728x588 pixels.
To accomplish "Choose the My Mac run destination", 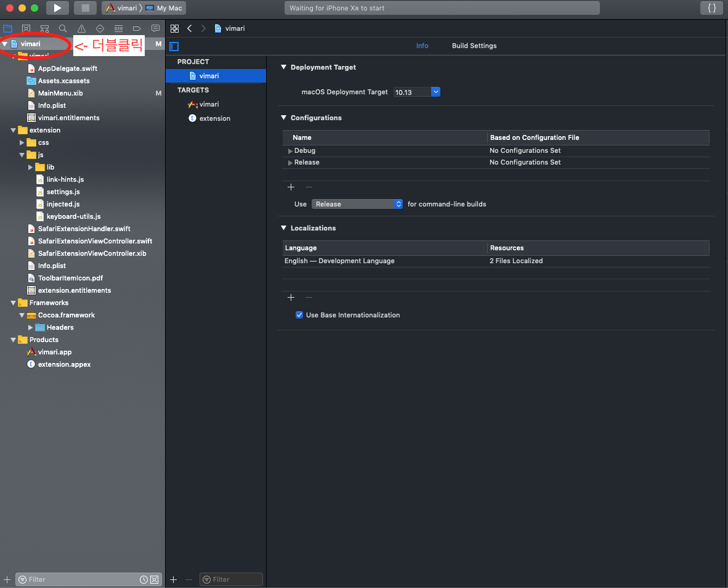I will tap(164, 8).
